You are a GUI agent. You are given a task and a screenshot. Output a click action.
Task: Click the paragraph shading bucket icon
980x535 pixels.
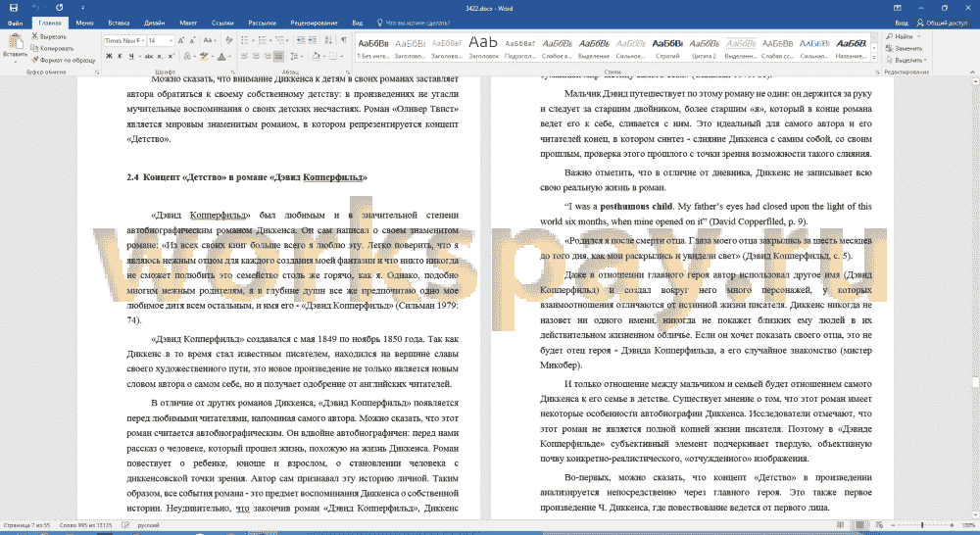(x=315, y=56)
